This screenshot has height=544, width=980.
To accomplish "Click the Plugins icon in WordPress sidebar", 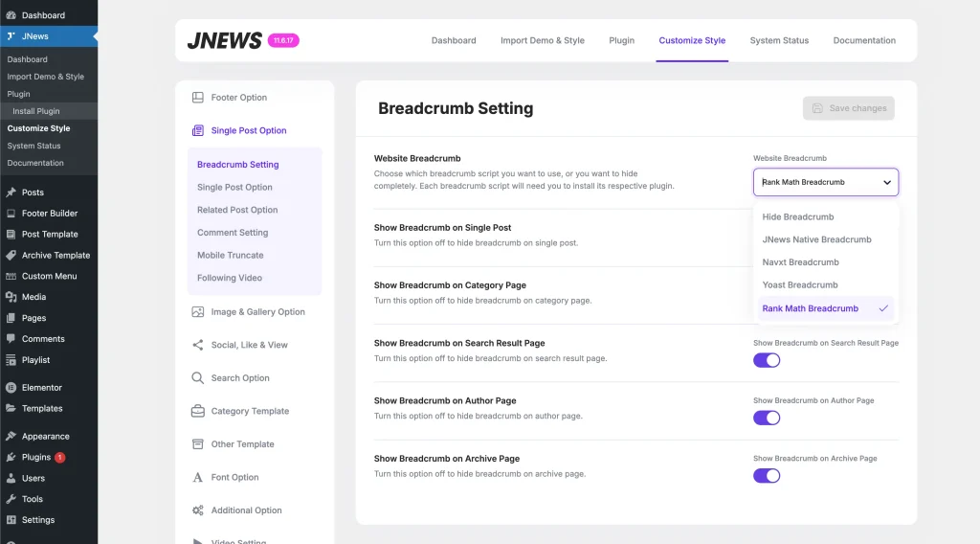I will (11, 458).
